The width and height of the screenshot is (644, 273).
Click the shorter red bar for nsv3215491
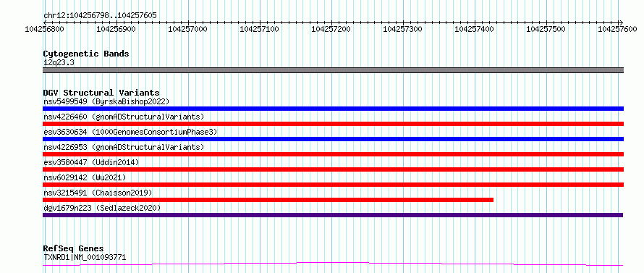[x=268, y=200]
